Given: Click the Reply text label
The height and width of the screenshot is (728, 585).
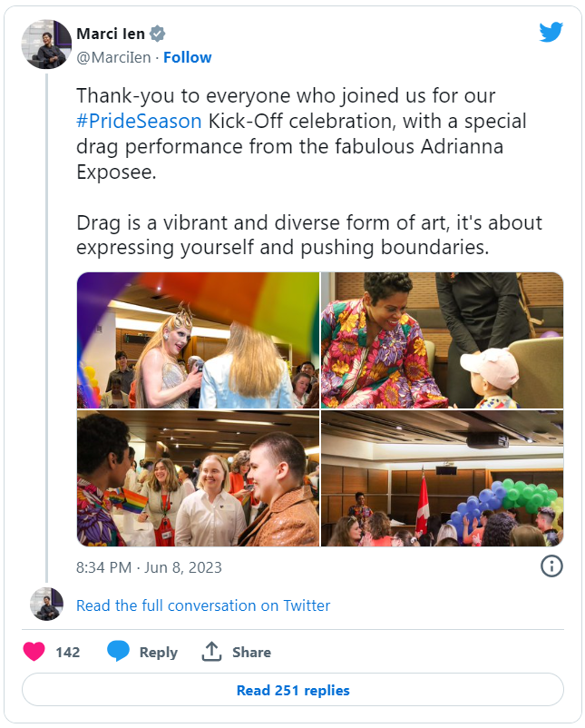Looking at the screenshot, I should pyautogui.click(x=159, y=652).
